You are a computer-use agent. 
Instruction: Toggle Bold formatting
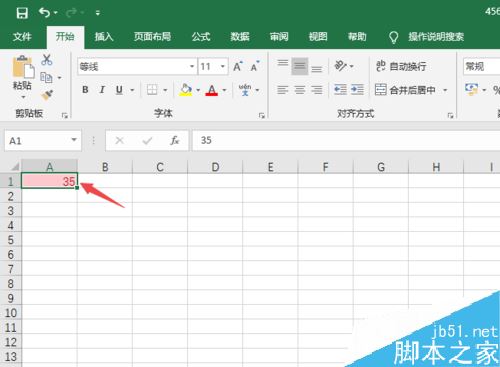(85, 90)
